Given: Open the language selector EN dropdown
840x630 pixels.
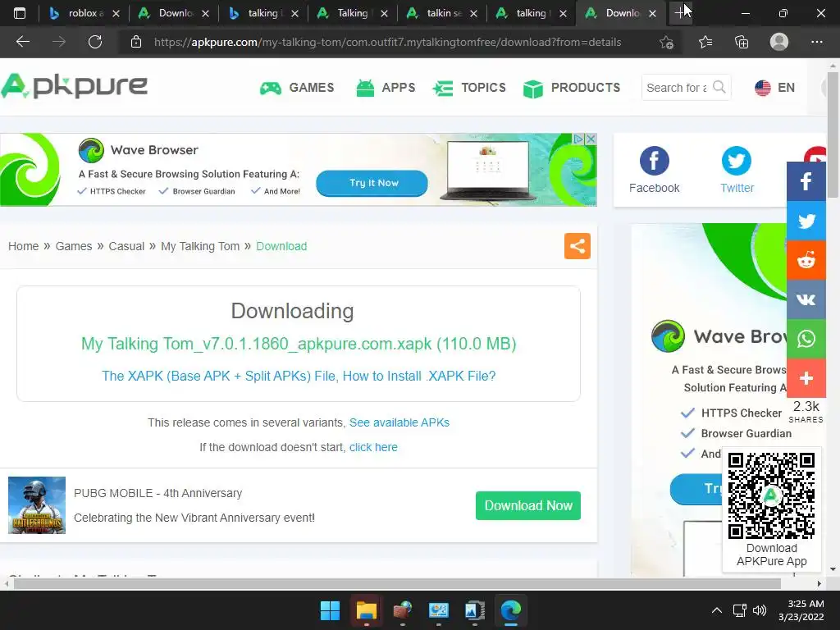Looking at the screenshot, I should click(x=774, y=87).
